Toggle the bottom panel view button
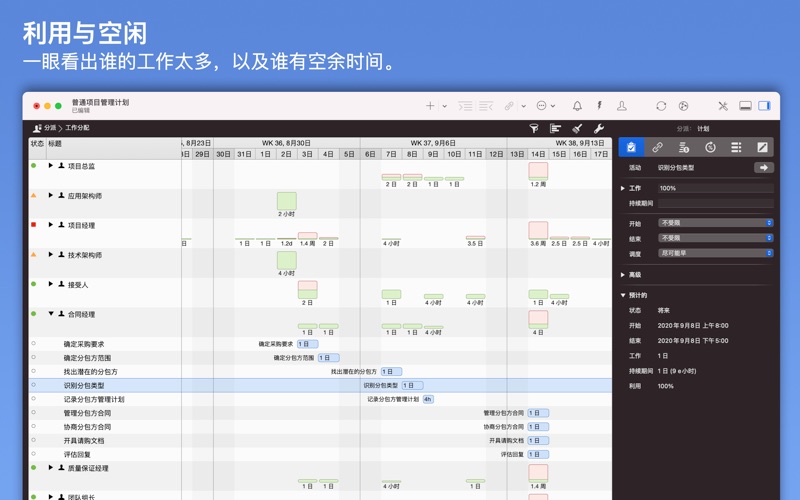Viewport: 800px width, 500px height. tap(745, 105)
